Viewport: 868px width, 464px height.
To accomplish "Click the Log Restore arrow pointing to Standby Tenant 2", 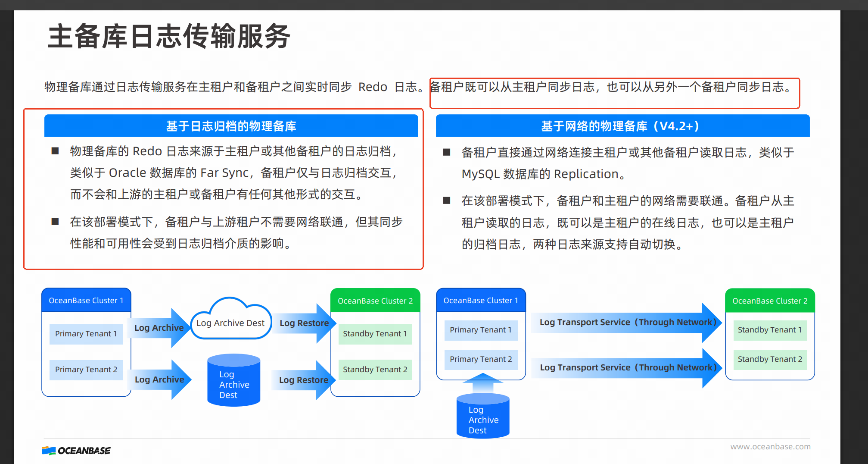I will point(304,380).
